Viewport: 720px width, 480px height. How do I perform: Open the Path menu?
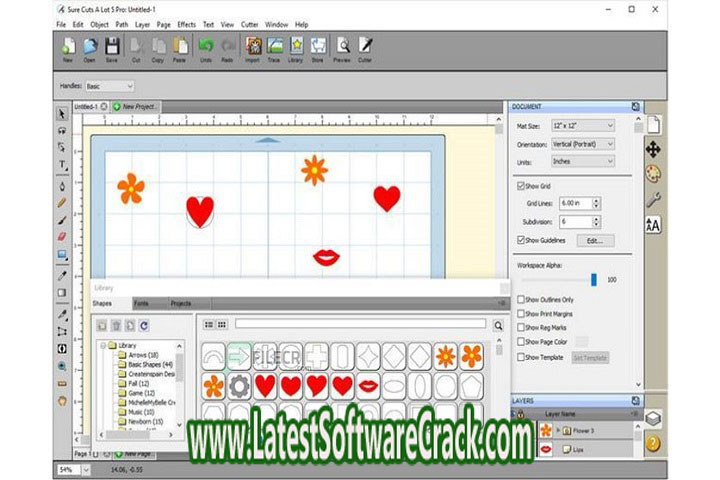pos(122,24)
